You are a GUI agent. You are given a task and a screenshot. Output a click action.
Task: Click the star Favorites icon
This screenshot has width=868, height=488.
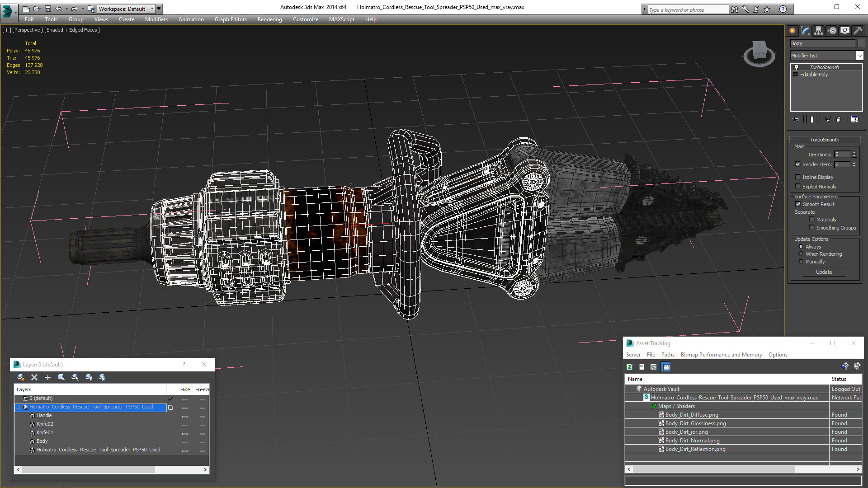[x=767, y=9]
